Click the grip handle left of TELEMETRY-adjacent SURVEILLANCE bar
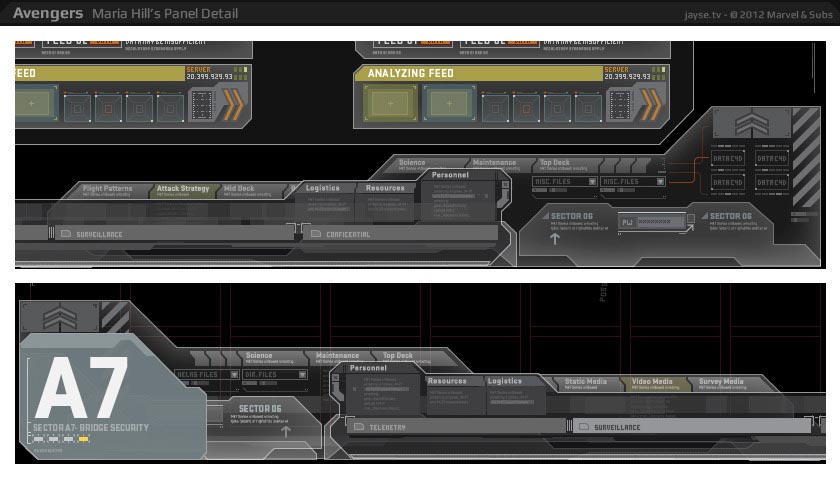This screenshot has width=840, height=479. 569,426
